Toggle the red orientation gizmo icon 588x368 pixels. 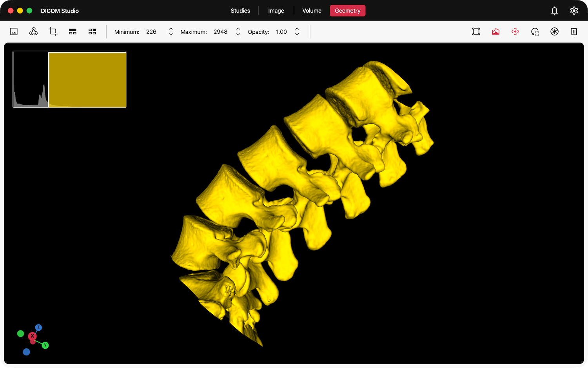tap(515, 32)
